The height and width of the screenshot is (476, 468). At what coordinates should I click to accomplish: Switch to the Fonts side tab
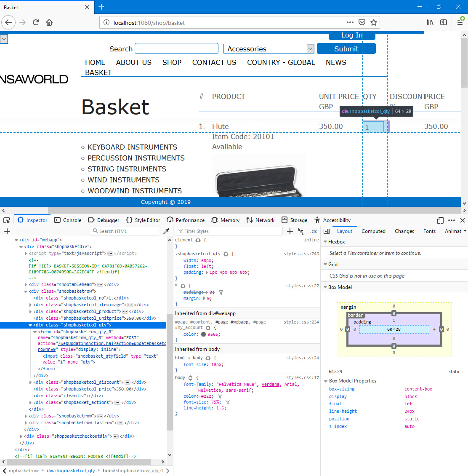coord(429,231)
